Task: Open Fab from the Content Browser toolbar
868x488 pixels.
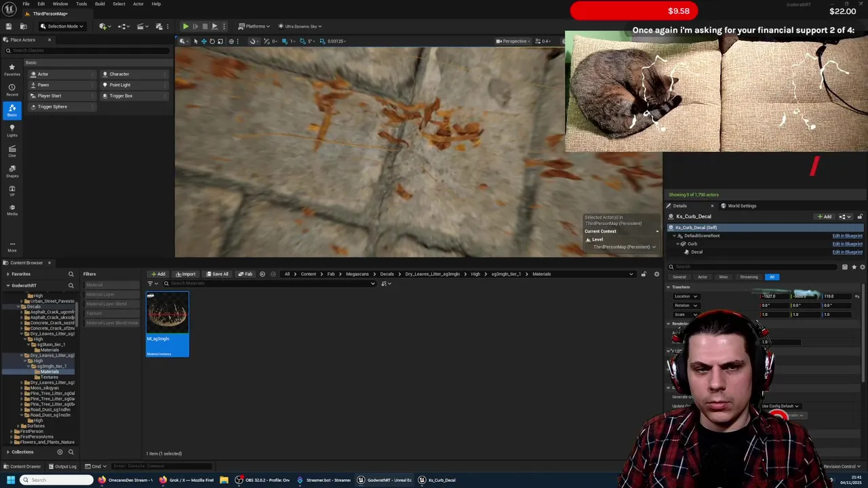Action: (245, 274)
